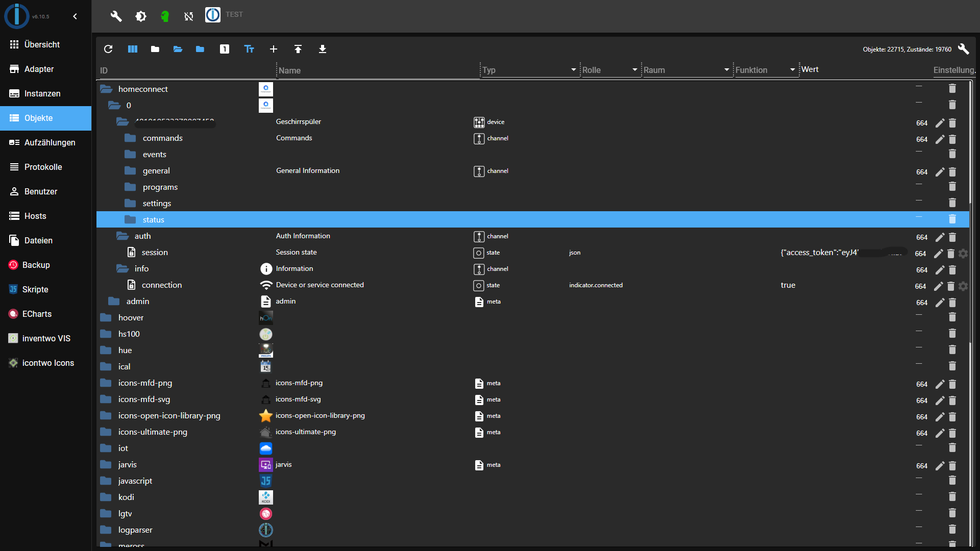Open Hosts in the sidebar
980x551 pixels.
pos(46,216)
